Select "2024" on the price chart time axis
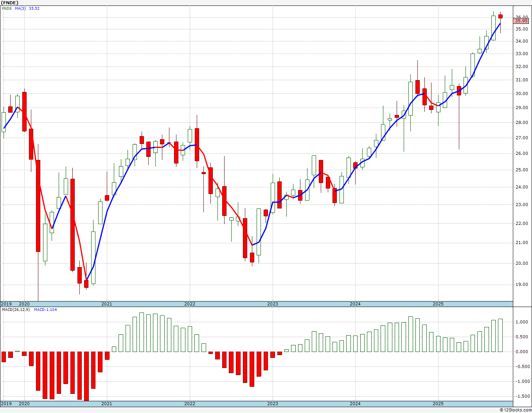The image size is (532, 413). click(x=355, y=304)
